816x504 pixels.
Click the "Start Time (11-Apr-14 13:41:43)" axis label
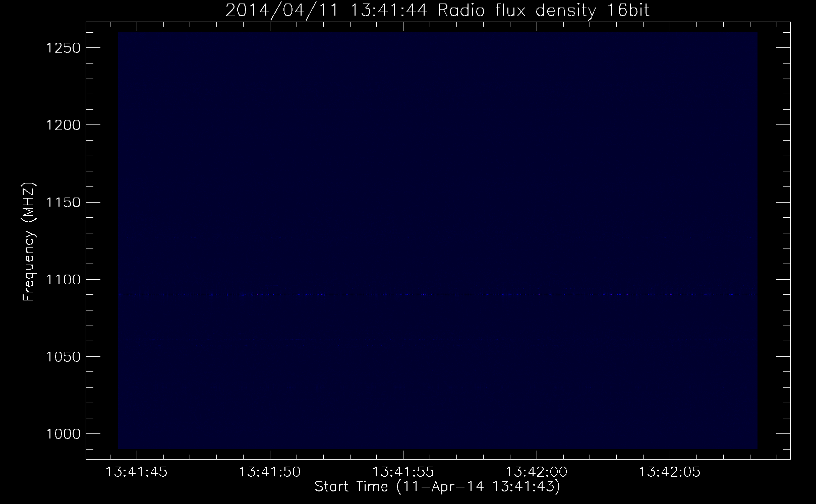(437, 487)
